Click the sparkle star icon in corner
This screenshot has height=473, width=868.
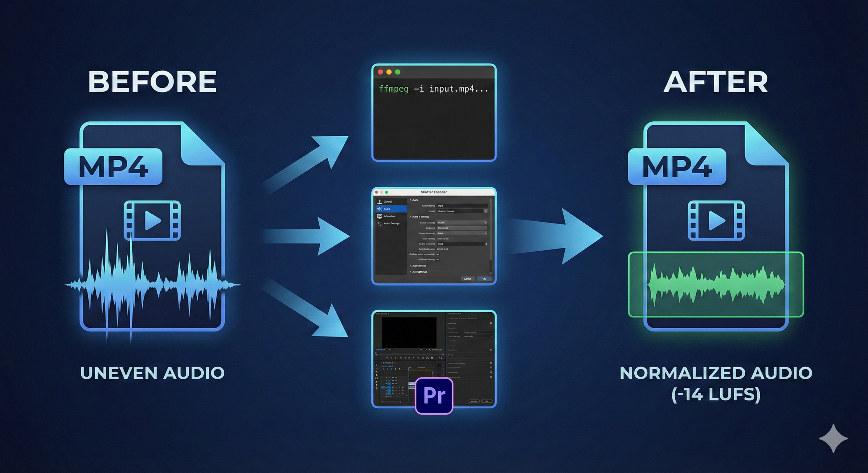(833, 438)
